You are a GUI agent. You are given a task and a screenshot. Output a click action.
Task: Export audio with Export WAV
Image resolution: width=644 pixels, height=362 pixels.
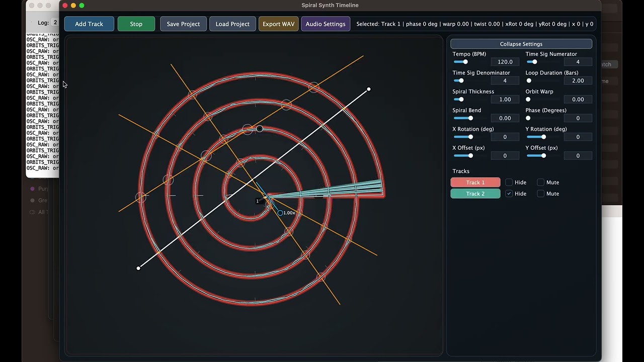pyautogui.click(x=278, y=24)
